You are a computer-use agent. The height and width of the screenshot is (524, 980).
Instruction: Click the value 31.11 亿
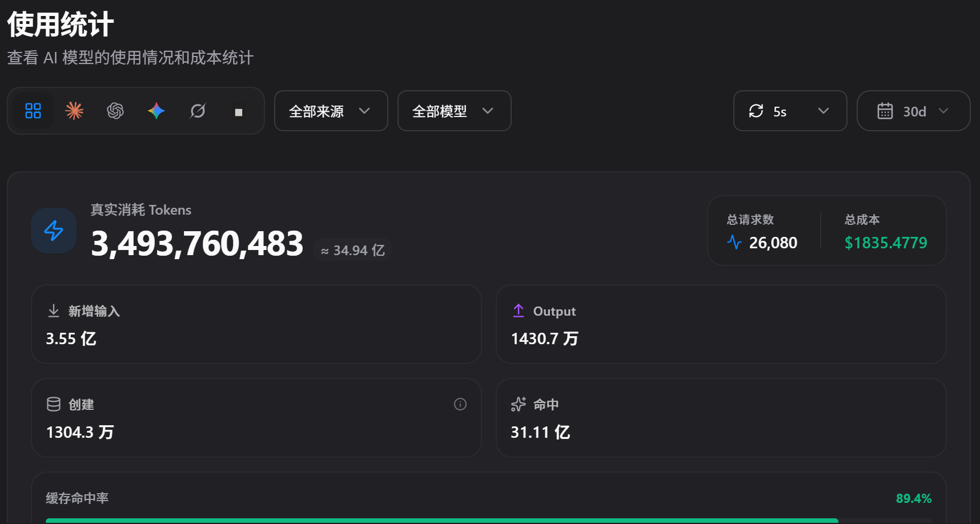point(540,432)
